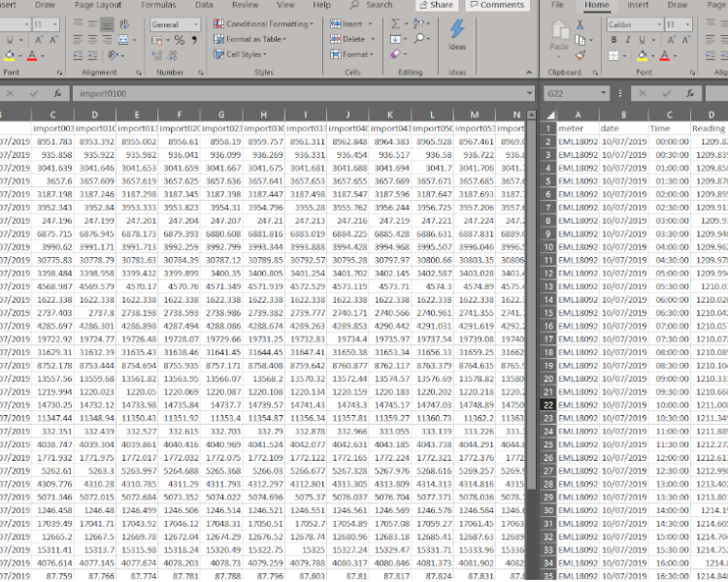Screen dimensions: 728x582
Task: Click Decrease Indent in left window
Action: click(78, 55)
